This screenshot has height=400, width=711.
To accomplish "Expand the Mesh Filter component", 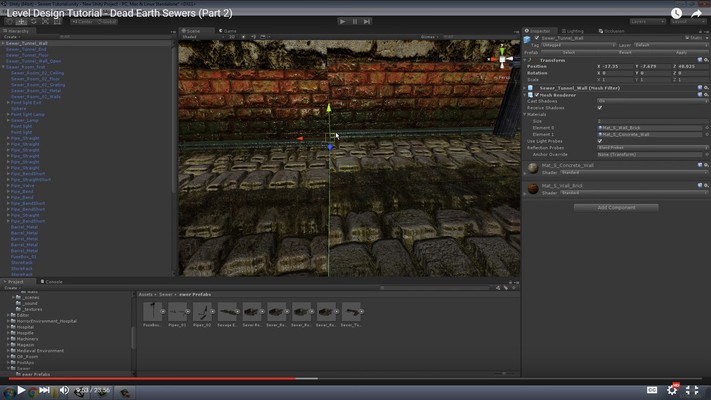I will [x=526, y=88].
